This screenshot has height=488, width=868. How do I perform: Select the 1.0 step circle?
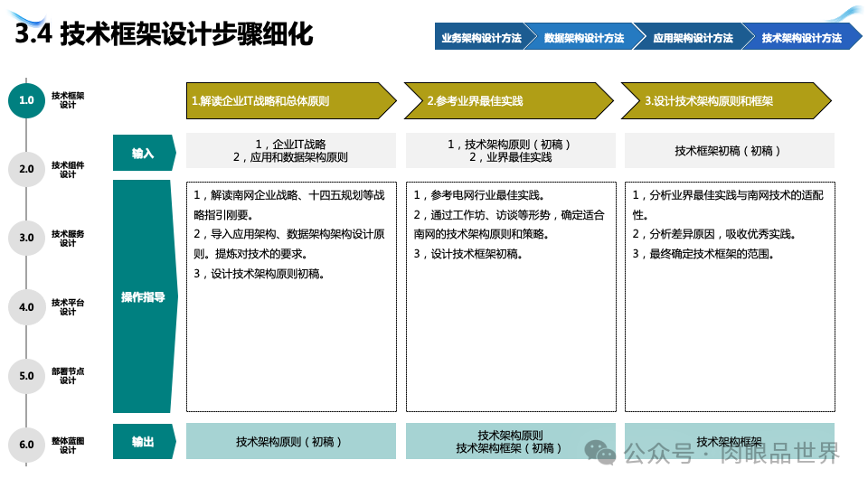(26, 100)
